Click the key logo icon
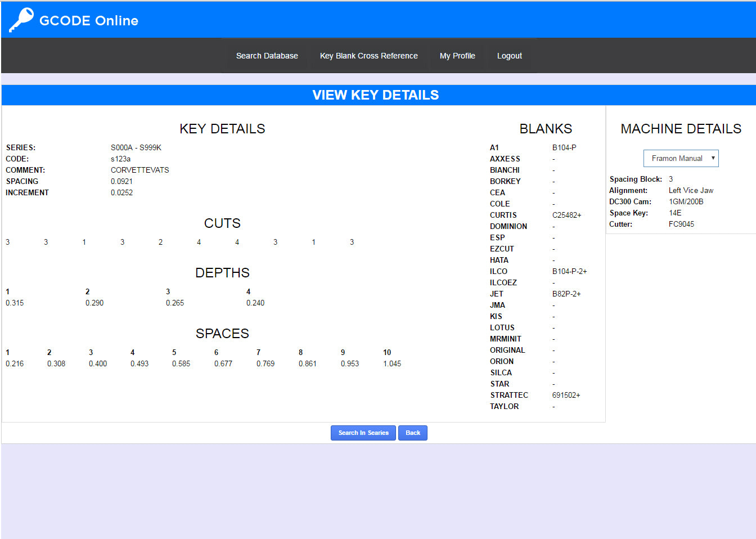 21,20
